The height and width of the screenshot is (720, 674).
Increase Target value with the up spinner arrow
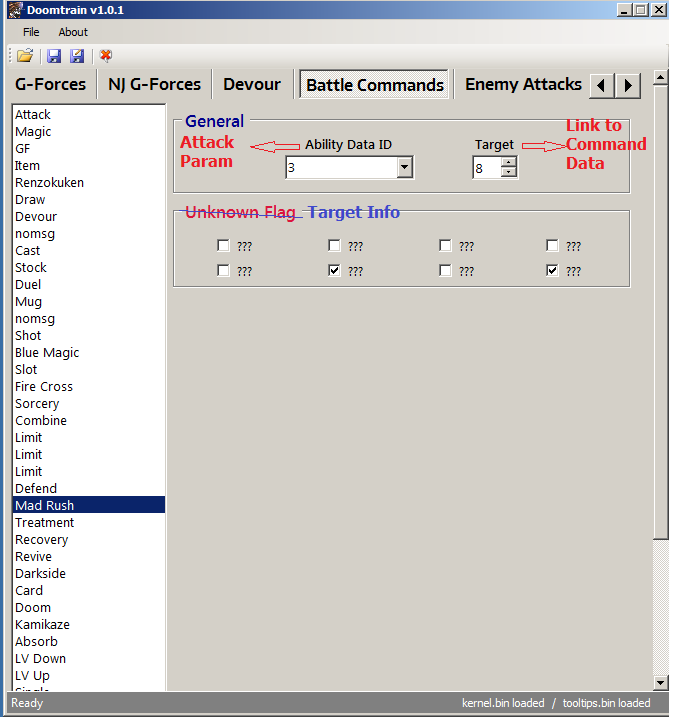pyautogui.click(x=509, y=162)
